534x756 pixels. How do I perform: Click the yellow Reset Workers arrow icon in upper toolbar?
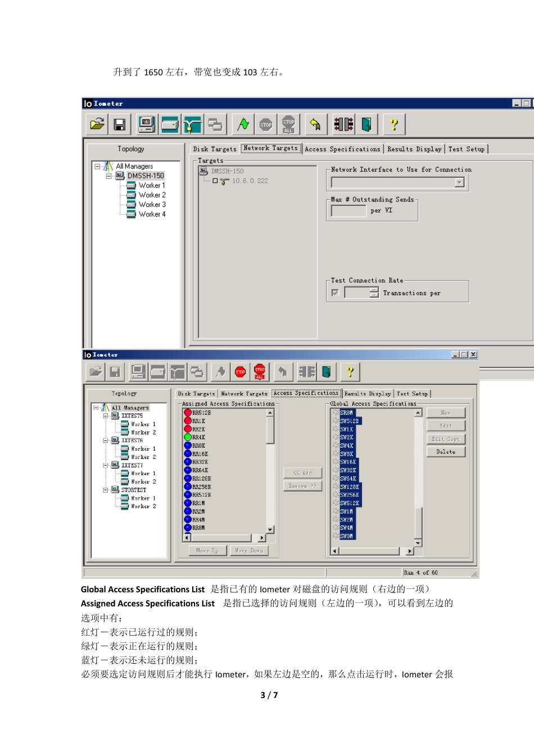tap(315, 124)
